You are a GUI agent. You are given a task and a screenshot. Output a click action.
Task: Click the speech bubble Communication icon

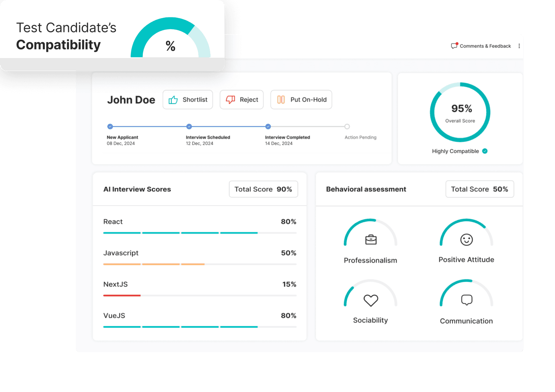point(466,300)
